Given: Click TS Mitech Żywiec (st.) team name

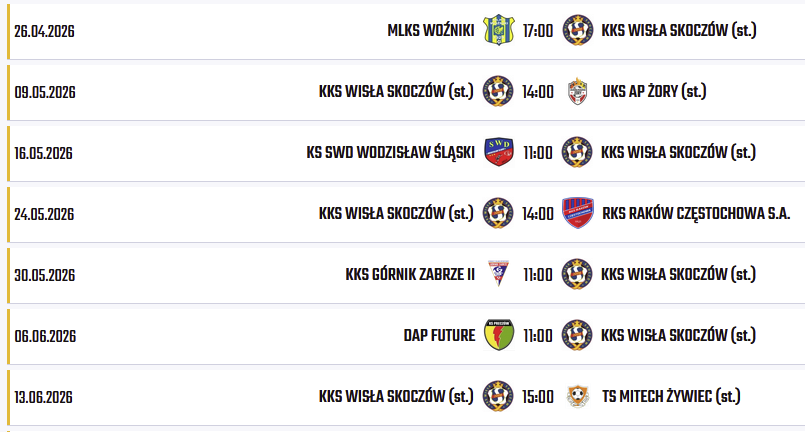Looking at the screenshot, I should coord(672,397).
